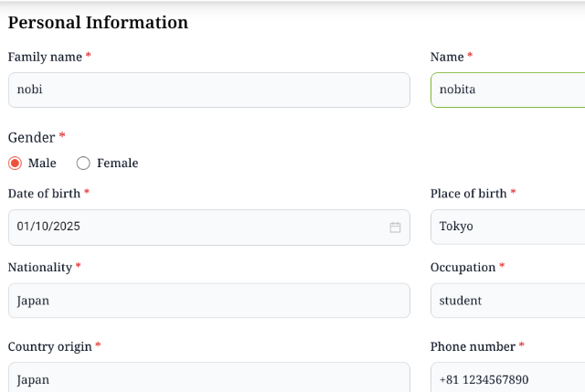Click the Date of birth label
This screenshot has height=392, width=585.
coord(44,194)
